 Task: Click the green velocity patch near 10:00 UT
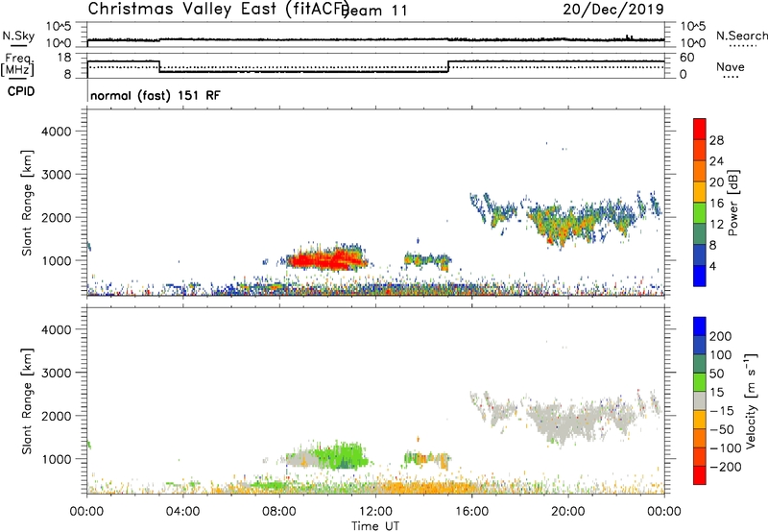tap(343, 455)
